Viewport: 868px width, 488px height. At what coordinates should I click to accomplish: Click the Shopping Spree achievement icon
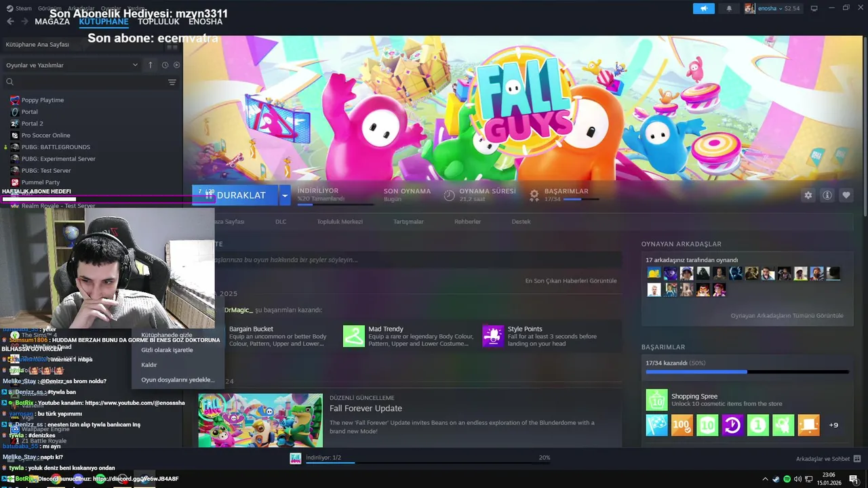click(x=656, y=400)
